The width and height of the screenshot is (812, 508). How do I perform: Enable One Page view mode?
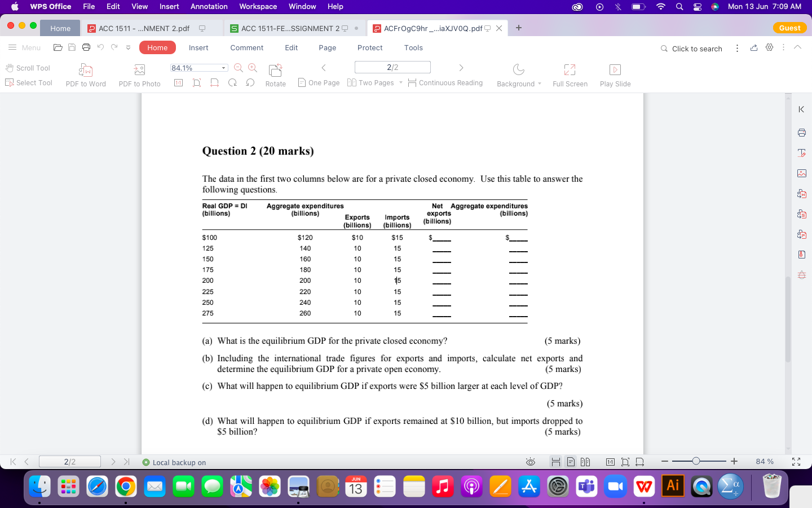[x=319, y=82]
